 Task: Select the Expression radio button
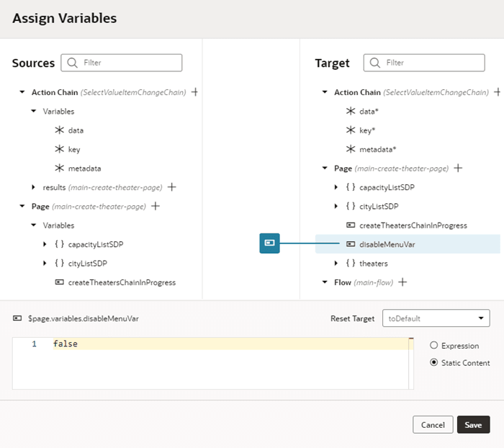[x=433, y=346]
